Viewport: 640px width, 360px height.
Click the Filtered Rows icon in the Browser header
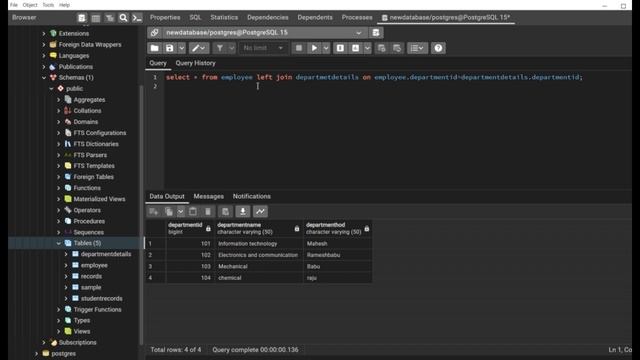(109, 18)
